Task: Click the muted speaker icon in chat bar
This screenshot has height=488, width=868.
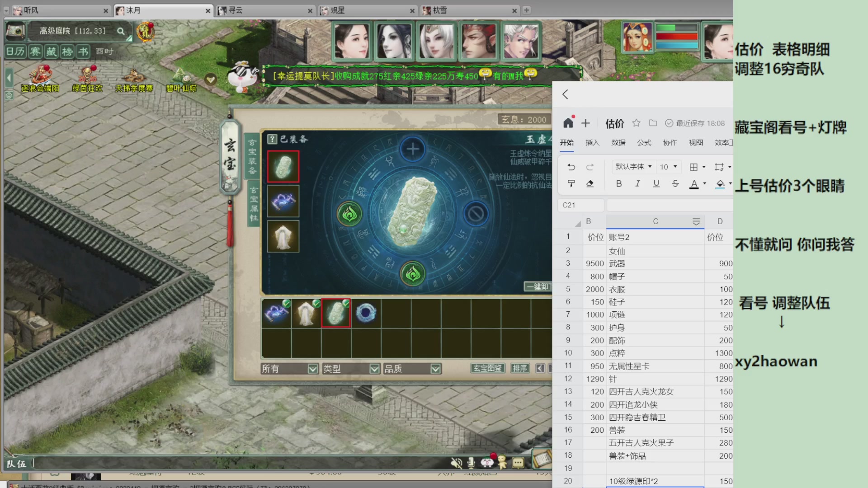Action: tap(456, 463)
